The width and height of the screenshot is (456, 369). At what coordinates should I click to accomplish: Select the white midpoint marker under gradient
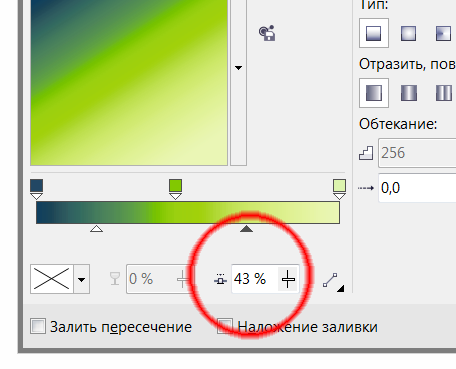point(97,229)
